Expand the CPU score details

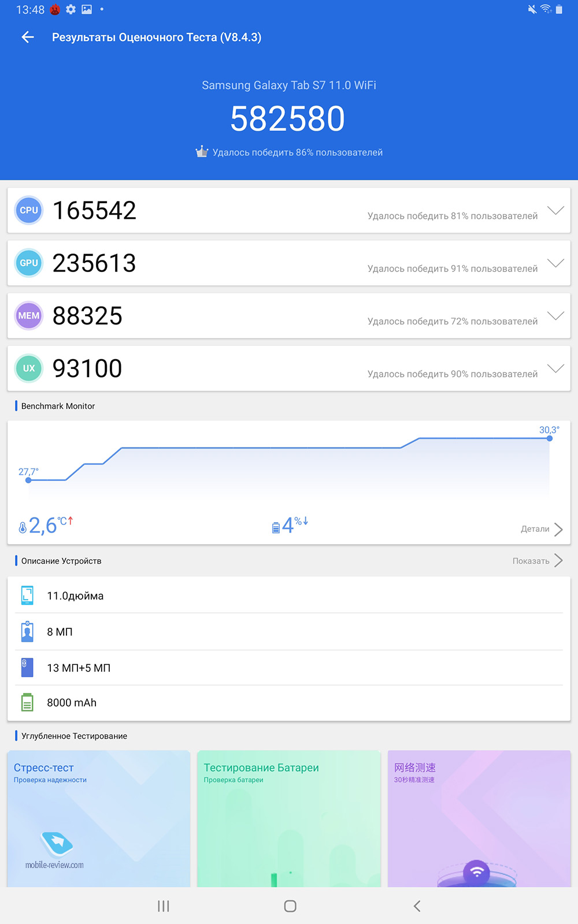click(x=555, y=211)
